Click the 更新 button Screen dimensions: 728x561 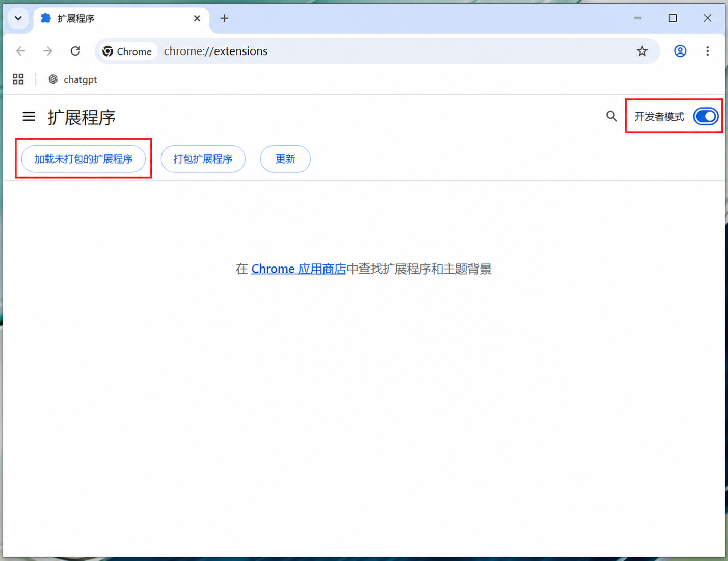[285, 159]
